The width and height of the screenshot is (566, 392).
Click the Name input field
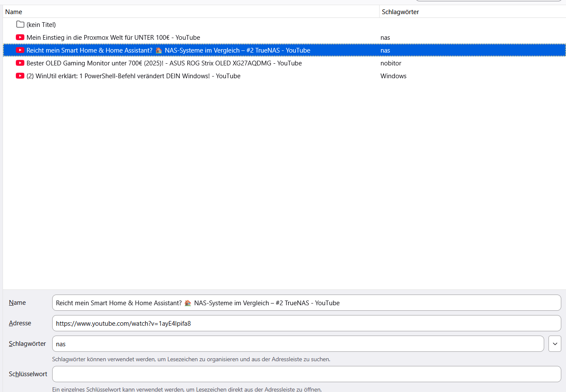tap(307, 303)
